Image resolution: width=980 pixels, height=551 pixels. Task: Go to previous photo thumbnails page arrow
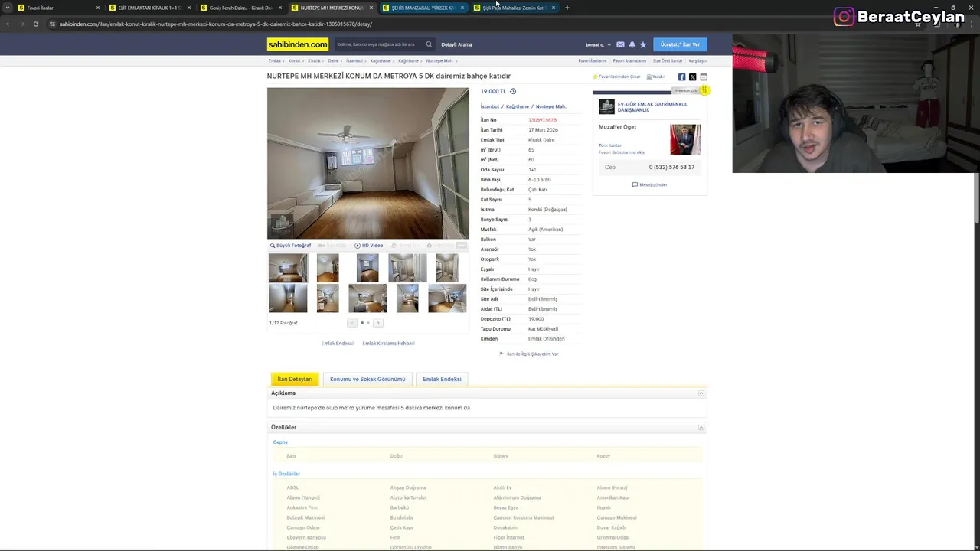[352, 323]
